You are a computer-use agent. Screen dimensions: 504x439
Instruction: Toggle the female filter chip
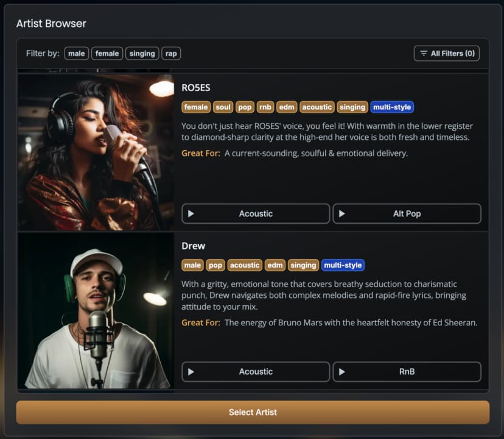(x=107, y=54)
